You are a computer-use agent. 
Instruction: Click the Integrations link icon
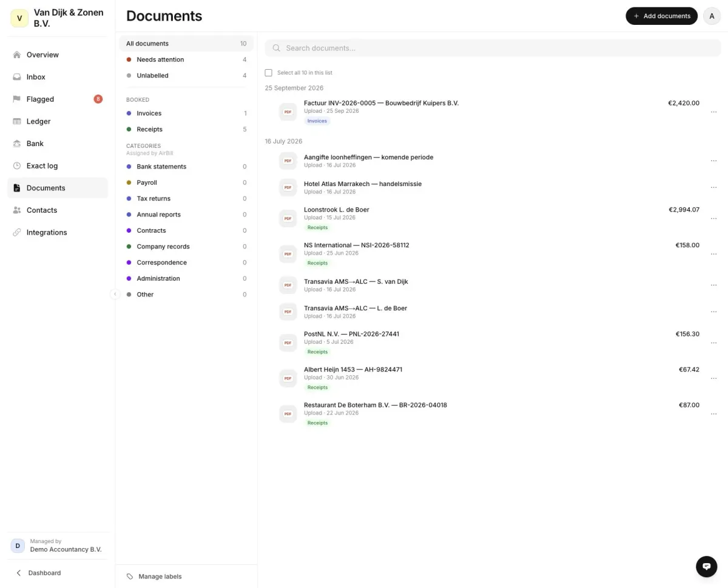(17, 232)
